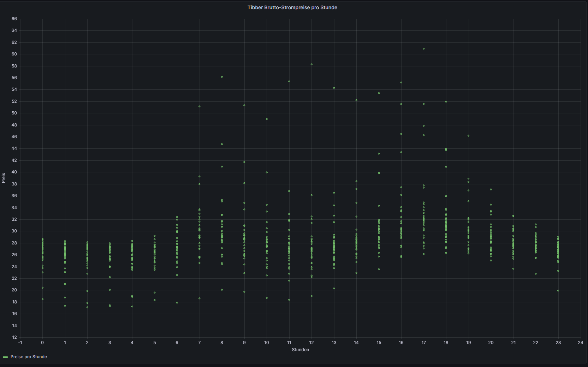The image size is (588, 367).
Task: Click the highest data point at hour 19
Action: [469, 136]
